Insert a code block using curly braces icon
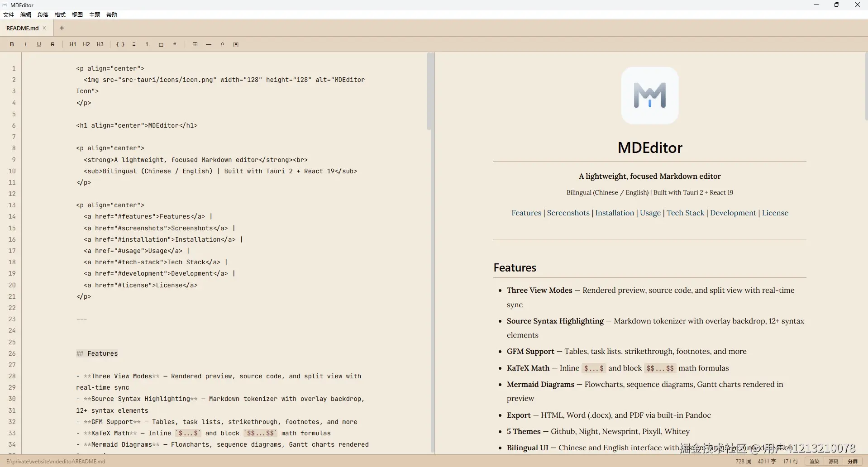This screenshot has height=467, width=868. [120, 44]
